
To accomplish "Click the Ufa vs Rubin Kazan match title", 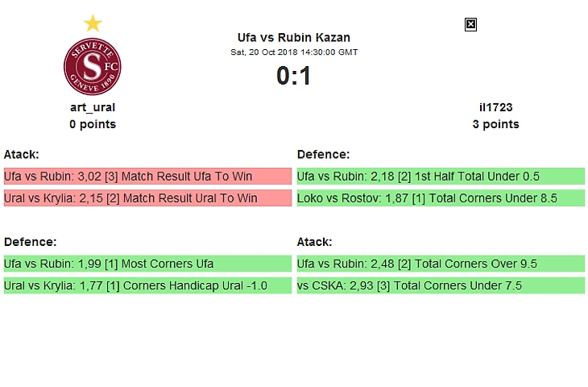I will point(294,37).
